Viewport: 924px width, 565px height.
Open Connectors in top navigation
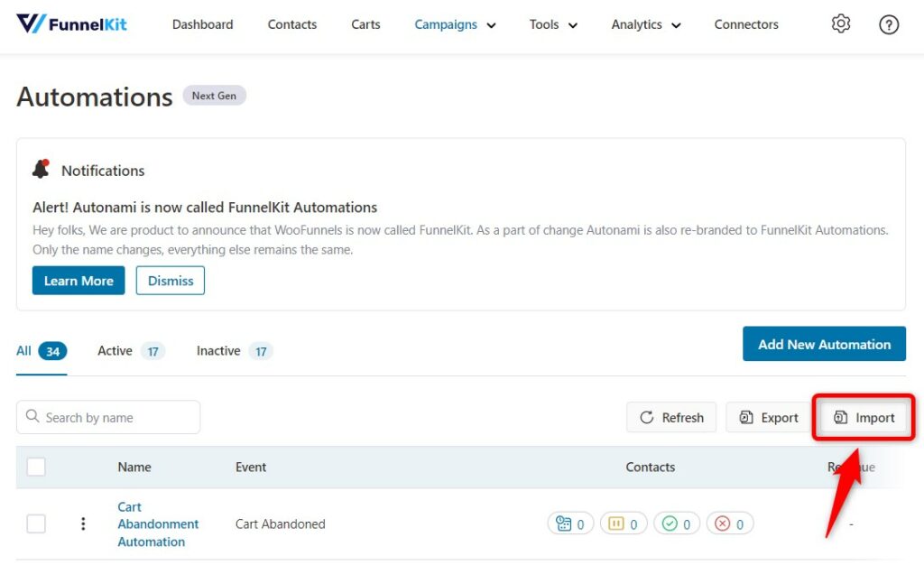click(x=746, y=24)
